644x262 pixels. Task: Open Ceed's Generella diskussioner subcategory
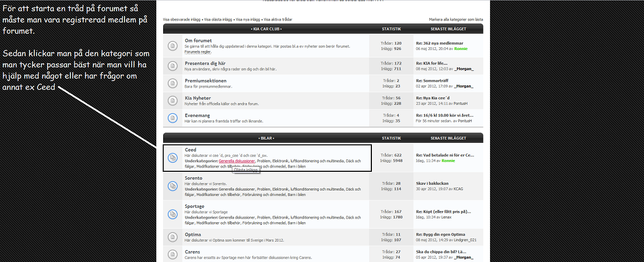[x=237, y=161]
